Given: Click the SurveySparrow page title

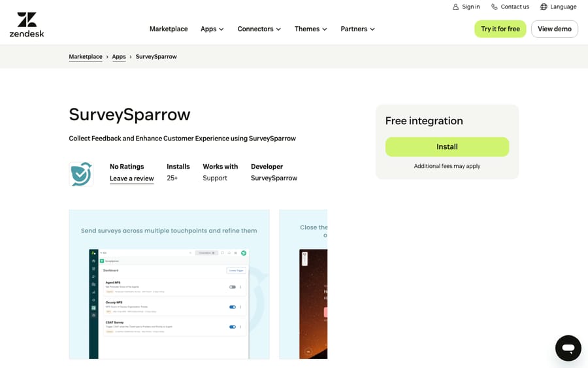Looking at the screenshot, I should [130, 114].
